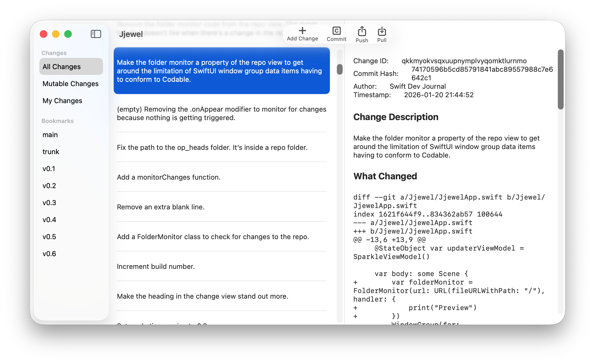This screenshot has width=595, height=364.
Task: Select the 'Remove an extra blank line' change
Action: 161,207
